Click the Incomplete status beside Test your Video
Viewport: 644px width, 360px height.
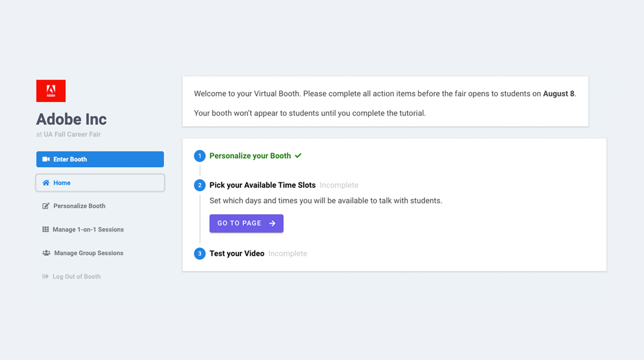pos(288,254)
